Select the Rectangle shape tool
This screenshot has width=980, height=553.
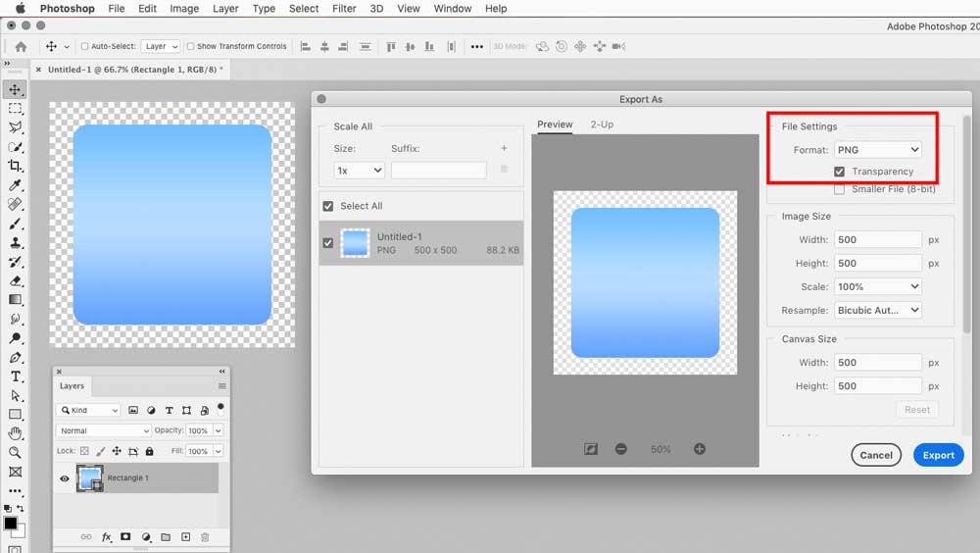tap(15, 414)
